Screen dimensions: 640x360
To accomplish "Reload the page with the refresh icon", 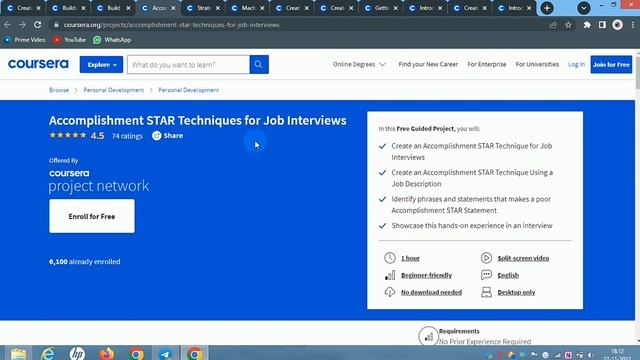I will click(38, 25).
